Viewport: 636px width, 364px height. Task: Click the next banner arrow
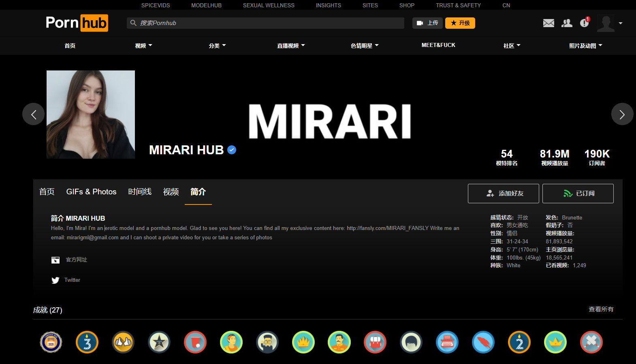pyautogui.click(x=622, y=114)
